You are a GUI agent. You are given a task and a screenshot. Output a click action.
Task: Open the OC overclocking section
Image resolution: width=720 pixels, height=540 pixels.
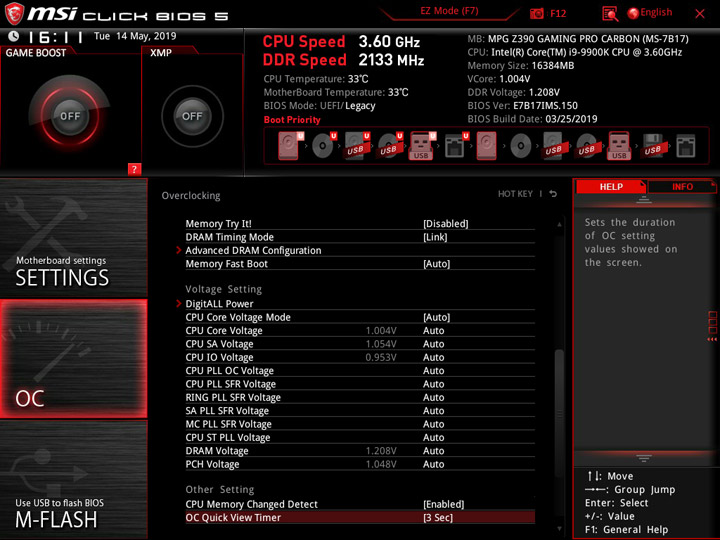pyautogui.click(x=73, y=359)
